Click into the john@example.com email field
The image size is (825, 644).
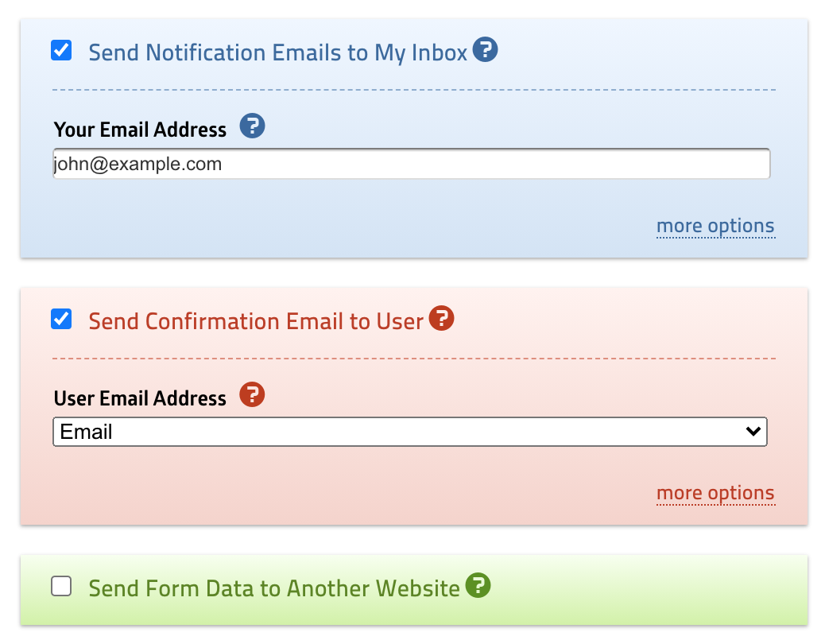(x=411, y=165)
